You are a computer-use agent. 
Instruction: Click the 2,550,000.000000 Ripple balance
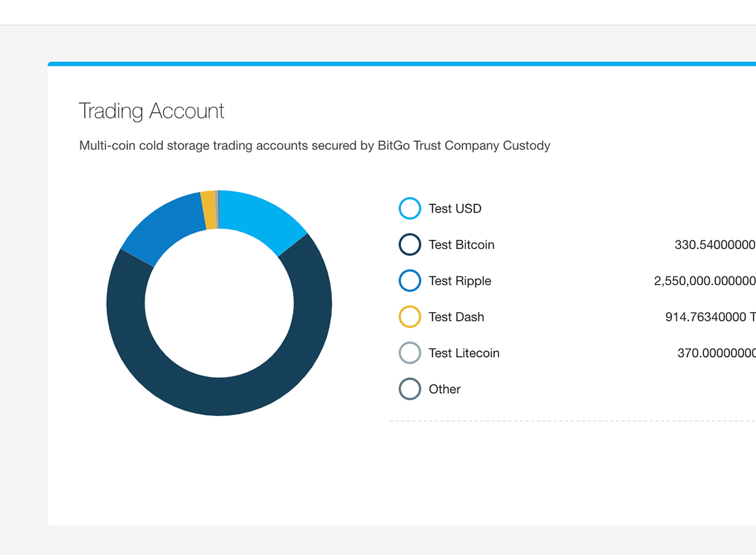pos(705,281)
